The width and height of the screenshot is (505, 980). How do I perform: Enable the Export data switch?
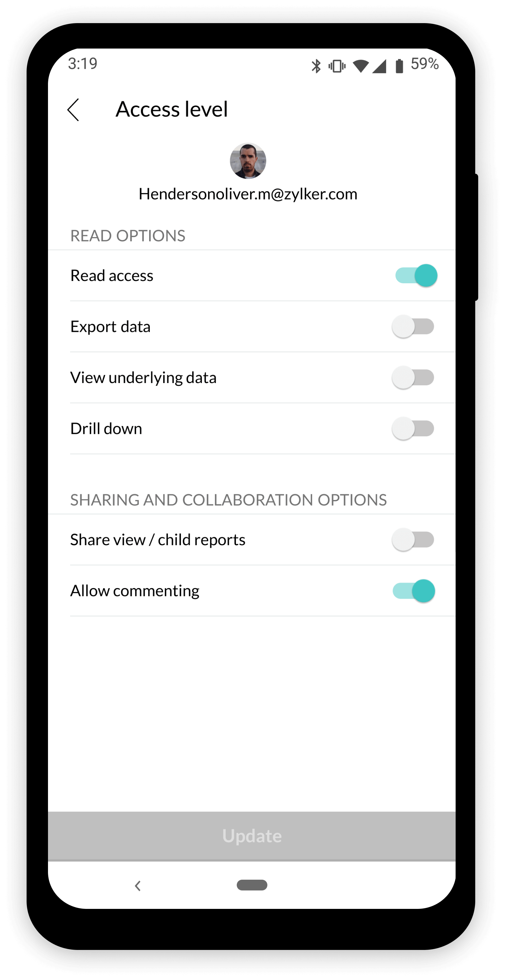[x=413, y=326]
